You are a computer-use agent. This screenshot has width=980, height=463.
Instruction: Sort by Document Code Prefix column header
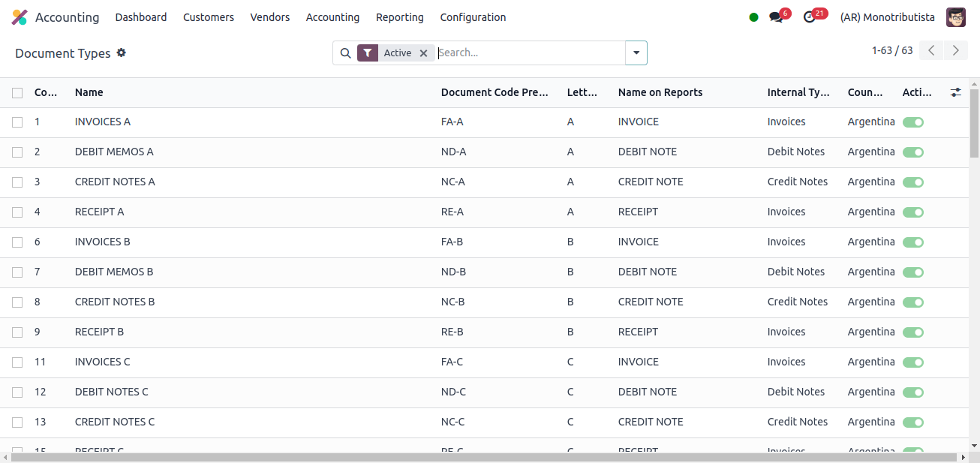pyautogui.click(x=495, y=92)
